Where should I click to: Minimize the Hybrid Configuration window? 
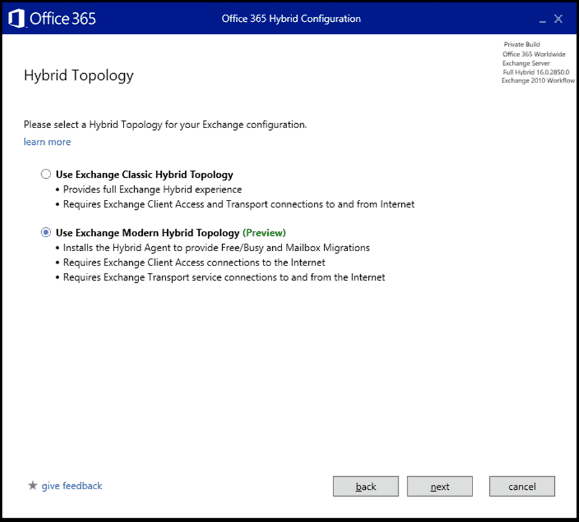point(542,19)
